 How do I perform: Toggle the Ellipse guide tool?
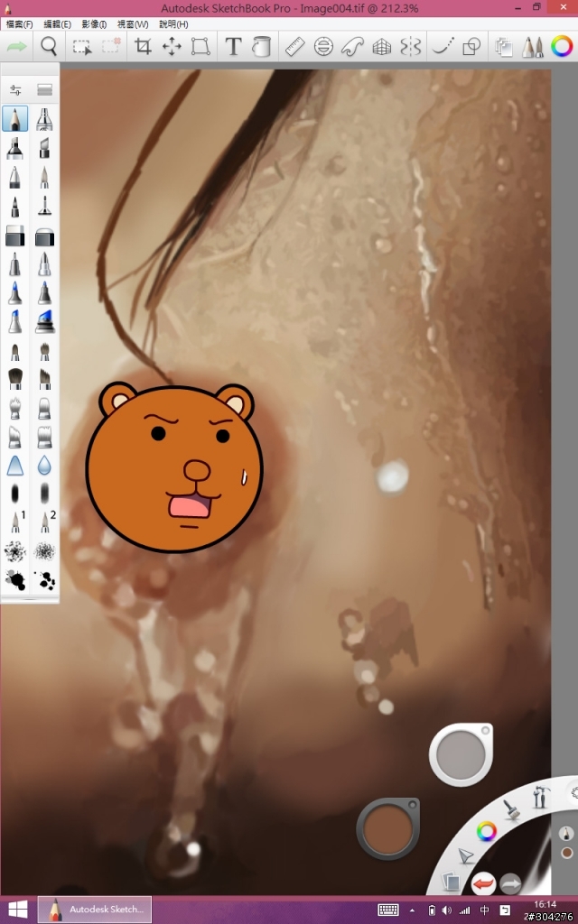pyautogui.click(x=323, y=46)
